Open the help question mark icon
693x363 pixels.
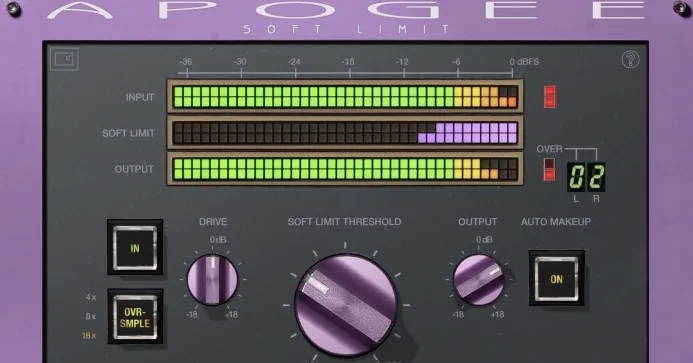(630, 59)
